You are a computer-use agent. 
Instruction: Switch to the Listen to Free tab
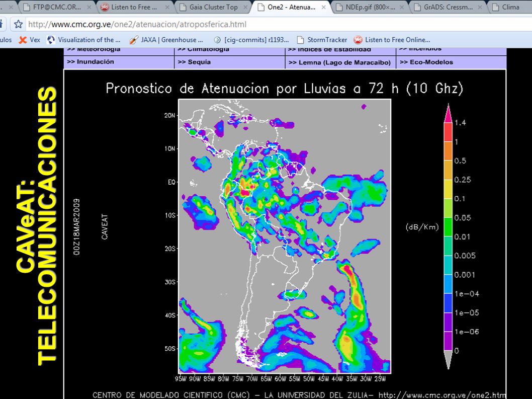click(133, 7)
